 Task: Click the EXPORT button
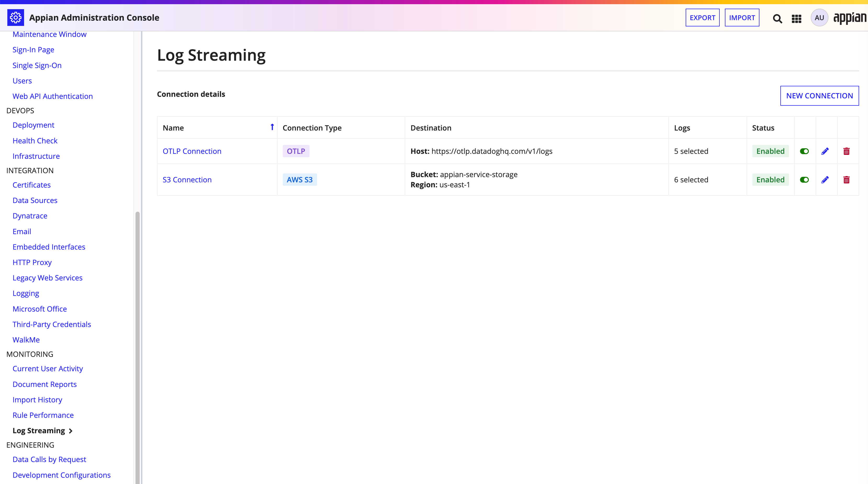tap(703, 18)
